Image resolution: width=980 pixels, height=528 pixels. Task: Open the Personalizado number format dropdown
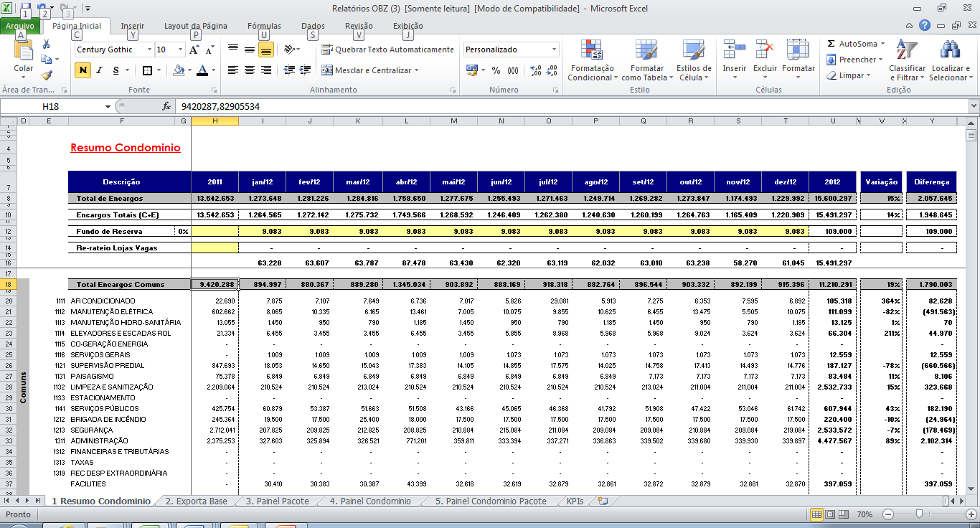(x=555, y=49)
